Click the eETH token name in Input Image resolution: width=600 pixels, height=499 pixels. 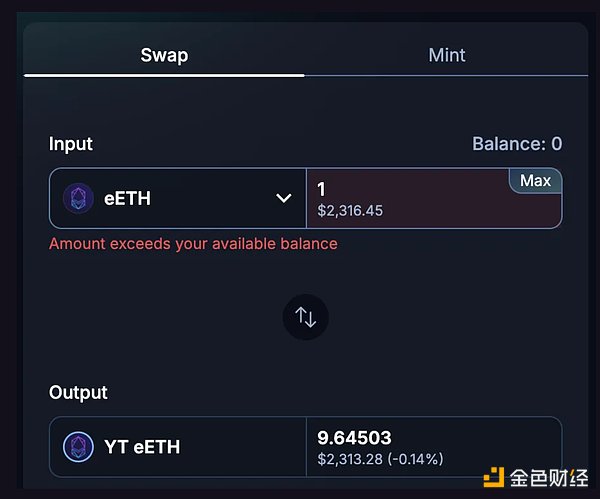tap(127, 198)
